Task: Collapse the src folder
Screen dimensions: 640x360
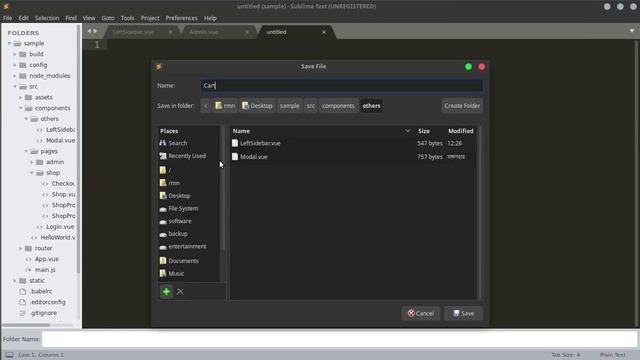Action: (15, 87)
